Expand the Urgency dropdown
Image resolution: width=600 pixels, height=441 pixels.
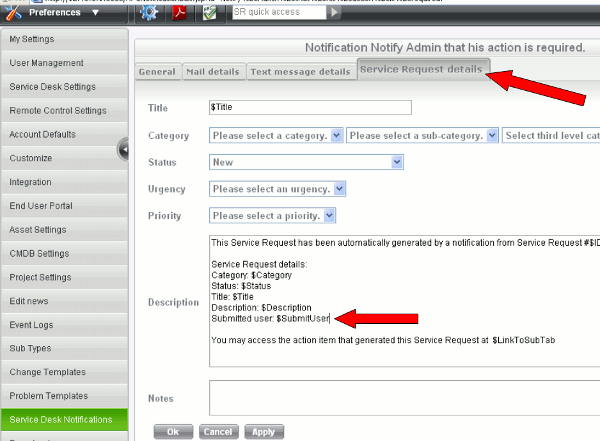340,188
